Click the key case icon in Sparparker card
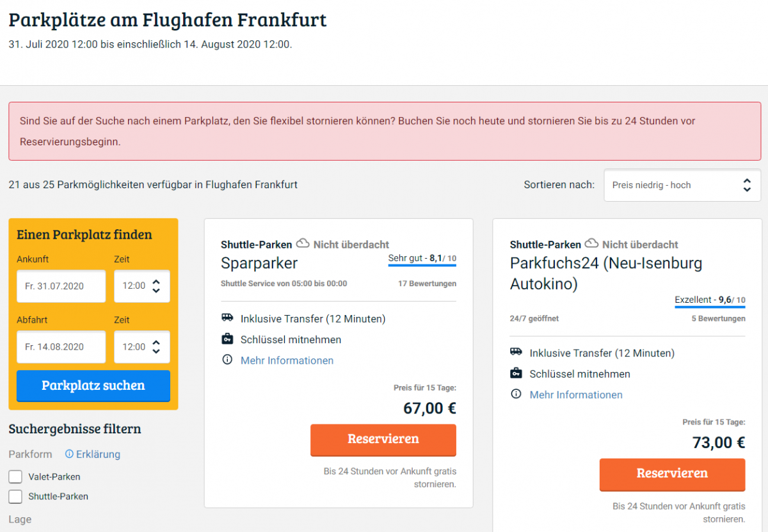The height and width of the screenshot is (532, 768). point(227,339)
